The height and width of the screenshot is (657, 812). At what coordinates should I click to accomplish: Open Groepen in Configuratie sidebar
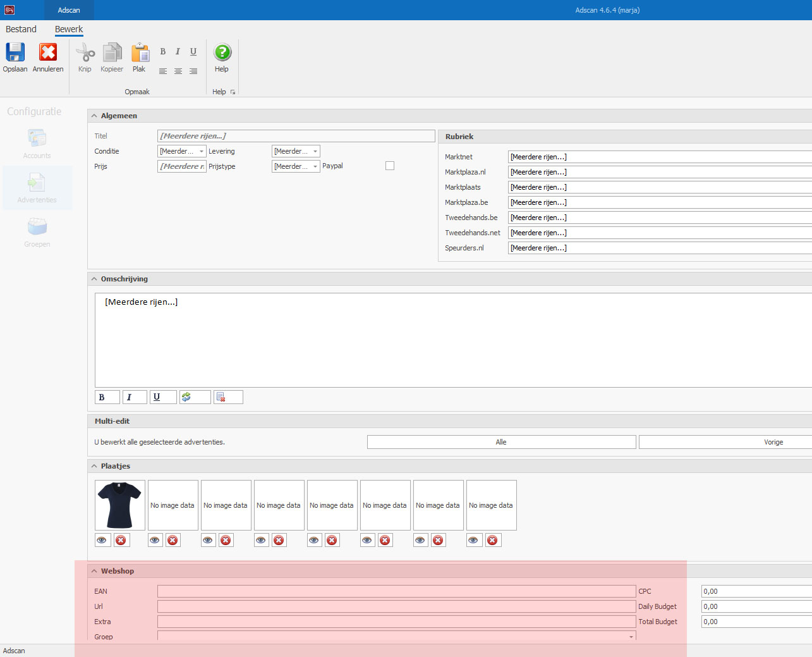(x=37, y=232)
